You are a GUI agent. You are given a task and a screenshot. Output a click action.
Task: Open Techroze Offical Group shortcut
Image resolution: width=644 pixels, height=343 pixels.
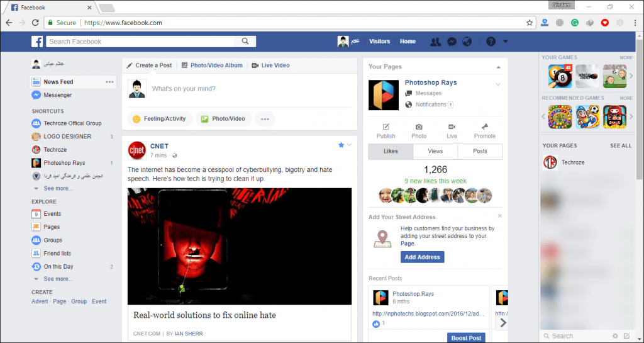[x=72, y=123]
